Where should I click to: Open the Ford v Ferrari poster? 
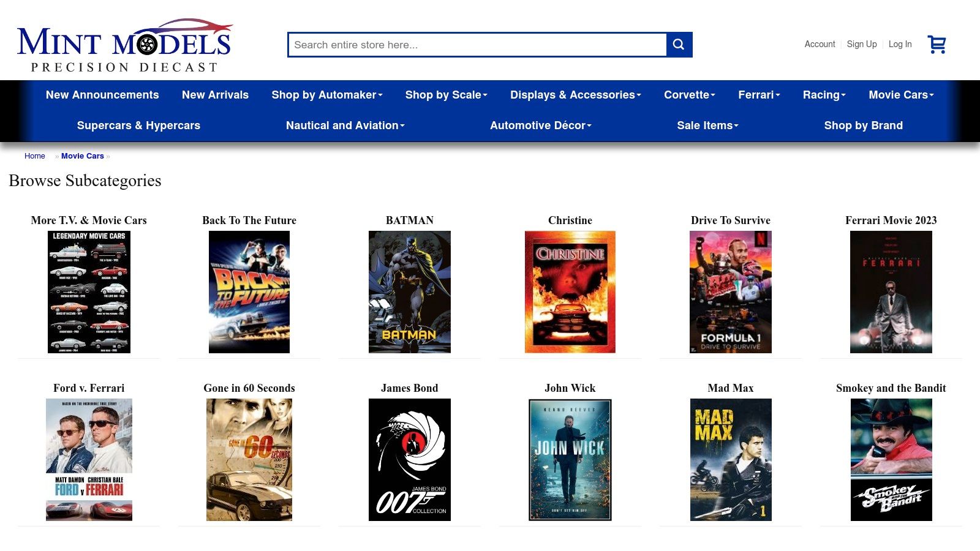89,460
